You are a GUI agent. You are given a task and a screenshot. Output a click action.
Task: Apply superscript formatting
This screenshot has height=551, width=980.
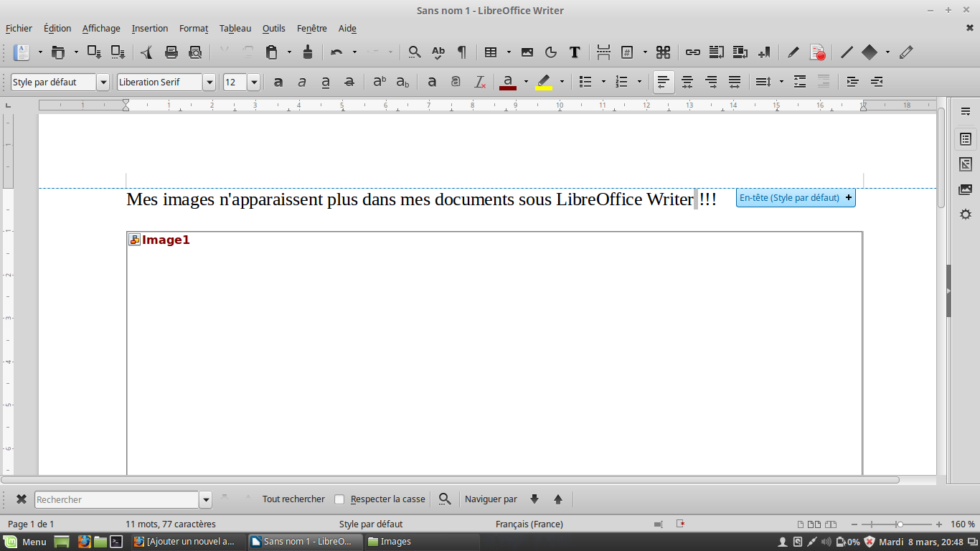click(380, 82)
